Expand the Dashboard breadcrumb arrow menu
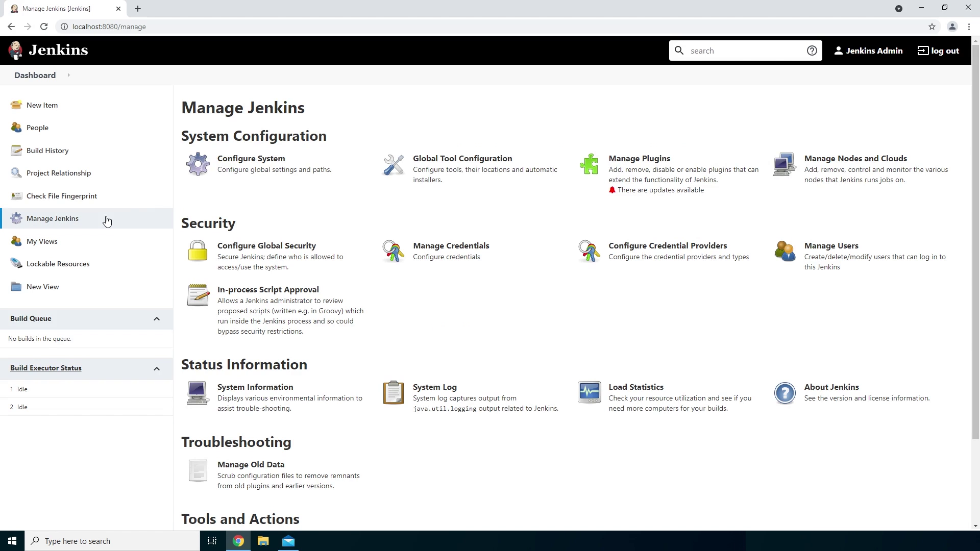The width and height of the screenshot is (980, 551). tap(68, 76)
